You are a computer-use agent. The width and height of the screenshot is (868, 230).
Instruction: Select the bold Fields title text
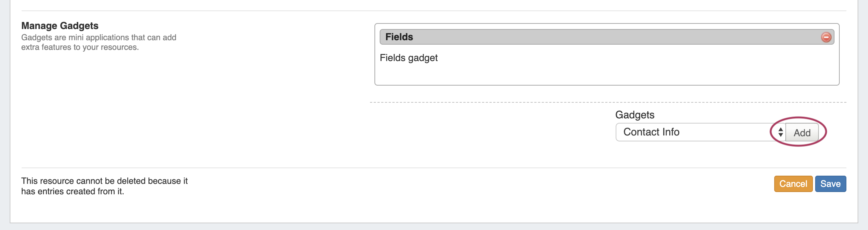click(399, 37)
